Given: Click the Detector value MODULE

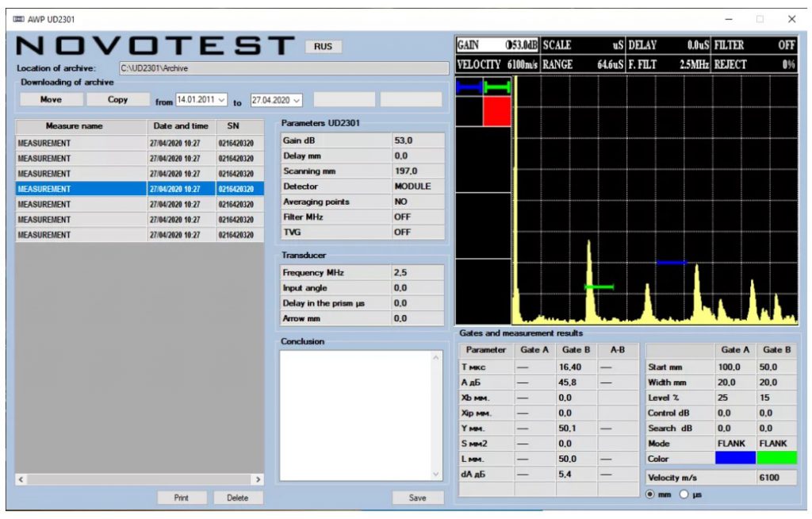Looking at the screenshot, I should [x=418, y=186].
